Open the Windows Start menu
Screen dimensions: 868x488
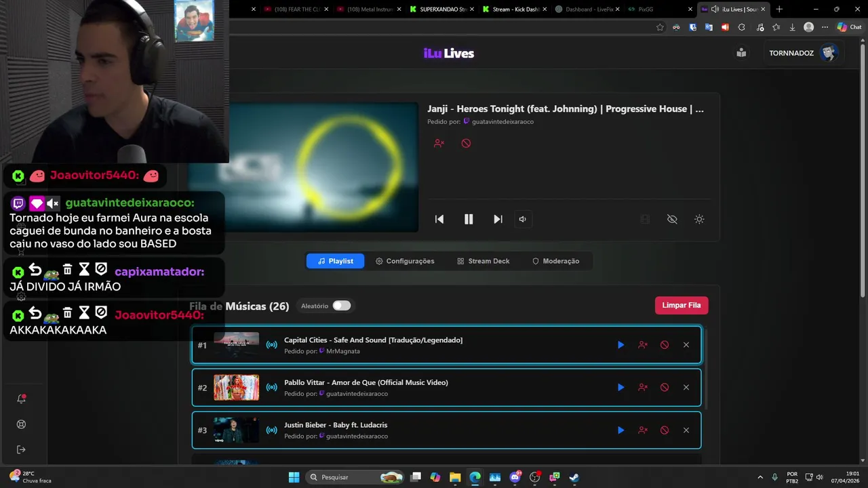(x=294, y=477)
